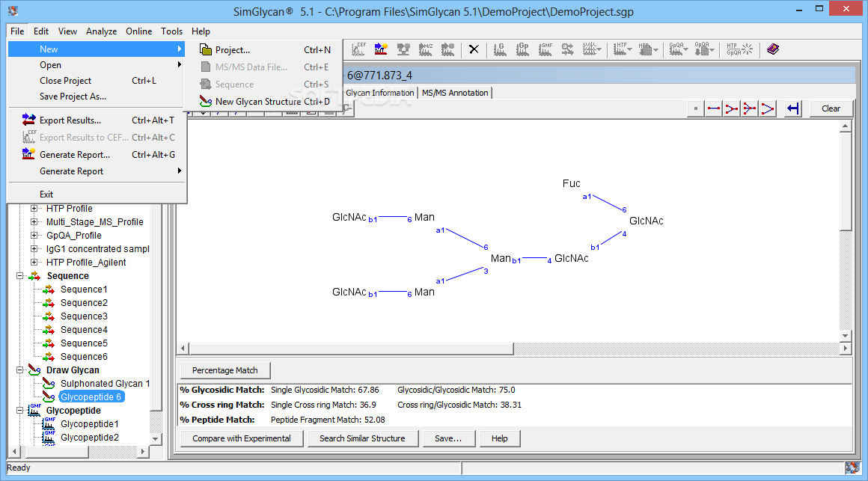Click the canvas horizontal scrollbar thumb
This screenshot has height=481, width=868.
click(351, 349)
